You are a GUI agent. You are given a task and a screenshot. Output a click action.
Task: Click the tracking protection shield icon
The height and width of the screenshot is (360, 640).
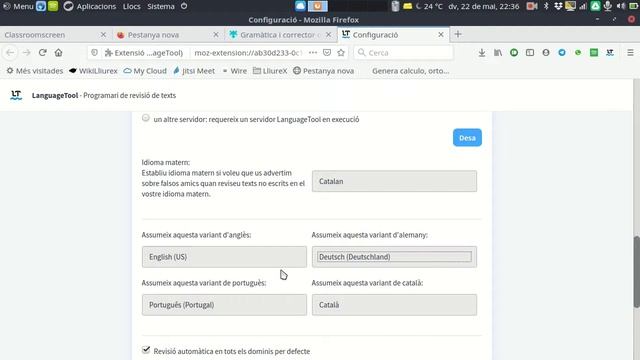94,53
